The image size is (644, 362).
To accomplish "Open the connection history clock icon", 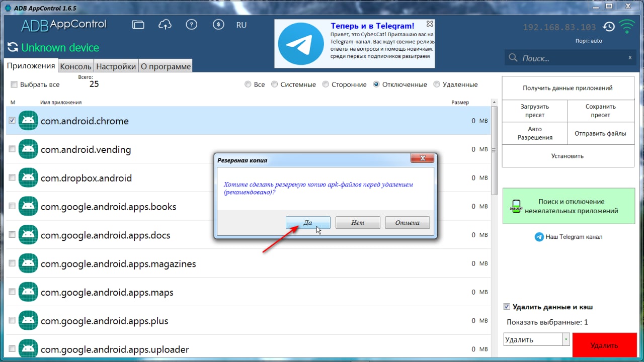I will click(609, 27).
